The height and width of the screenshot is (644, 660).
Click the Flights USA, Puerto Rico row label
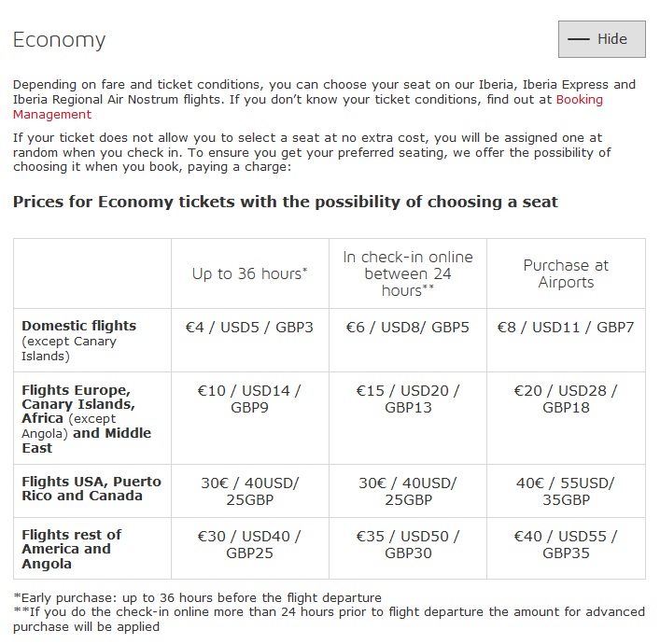[x=91, y=489]
